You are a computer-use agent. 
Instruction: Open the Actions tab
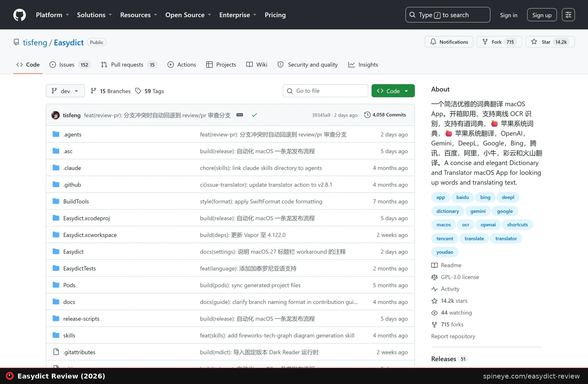pyautogui.click(x=182, y=65)
